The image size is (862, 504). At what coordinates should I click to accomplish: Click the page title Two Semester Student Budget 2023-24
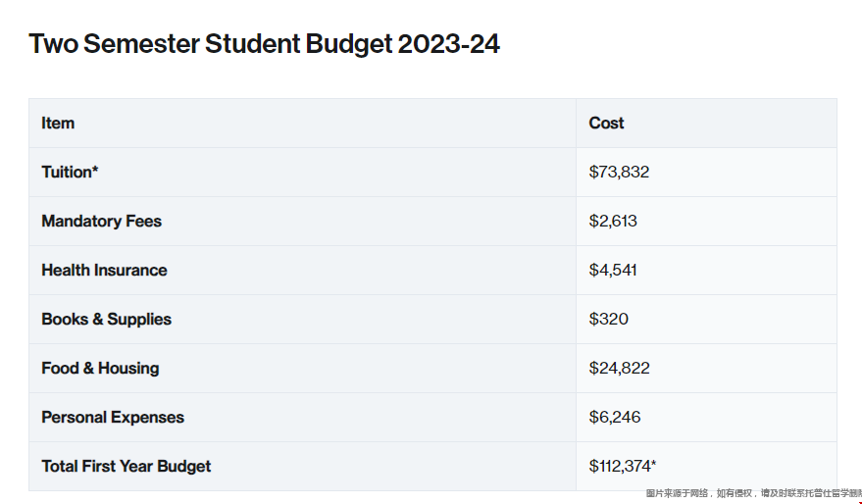[x=264, y=44]
